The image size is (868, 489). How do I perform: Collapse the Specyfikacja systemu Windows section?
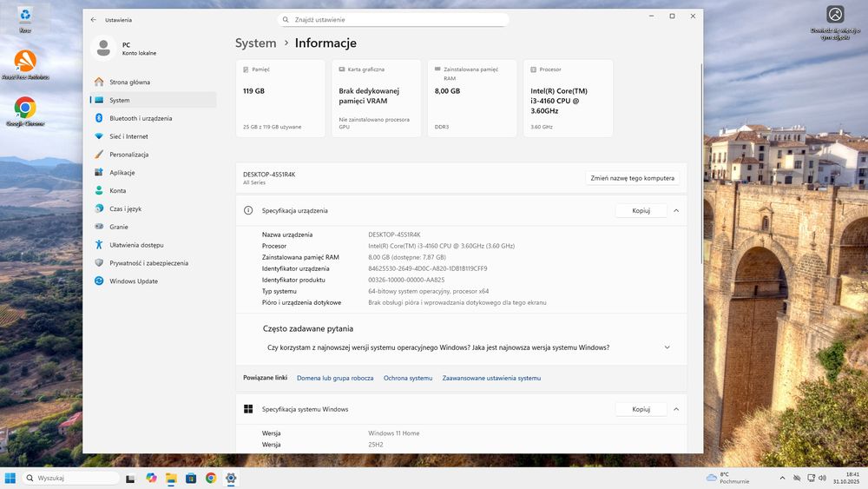(x=676, y=409)
